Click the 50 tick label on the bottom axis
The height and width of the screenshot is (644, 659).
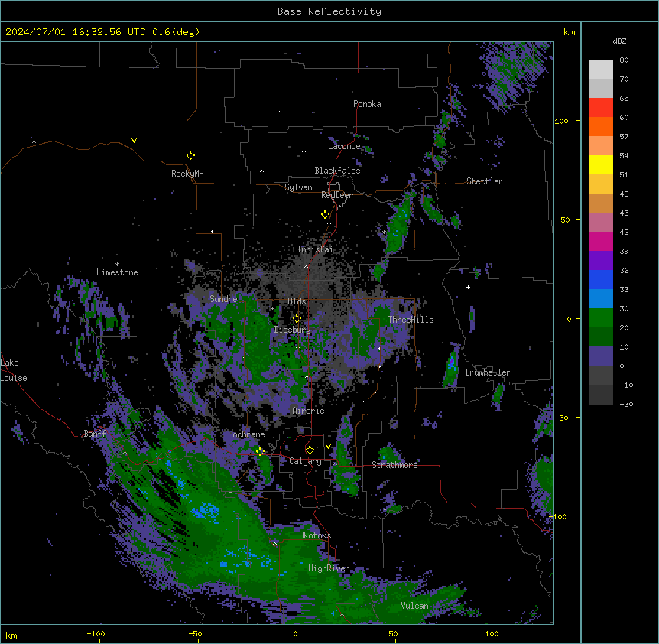(x=393, y=633)
